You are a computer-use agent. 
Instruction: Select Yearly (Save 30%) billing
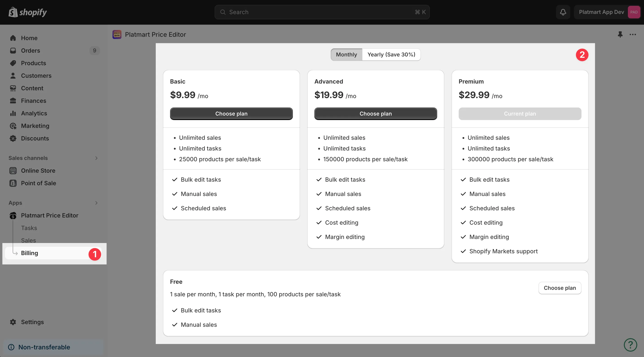[x=391, y=54]
